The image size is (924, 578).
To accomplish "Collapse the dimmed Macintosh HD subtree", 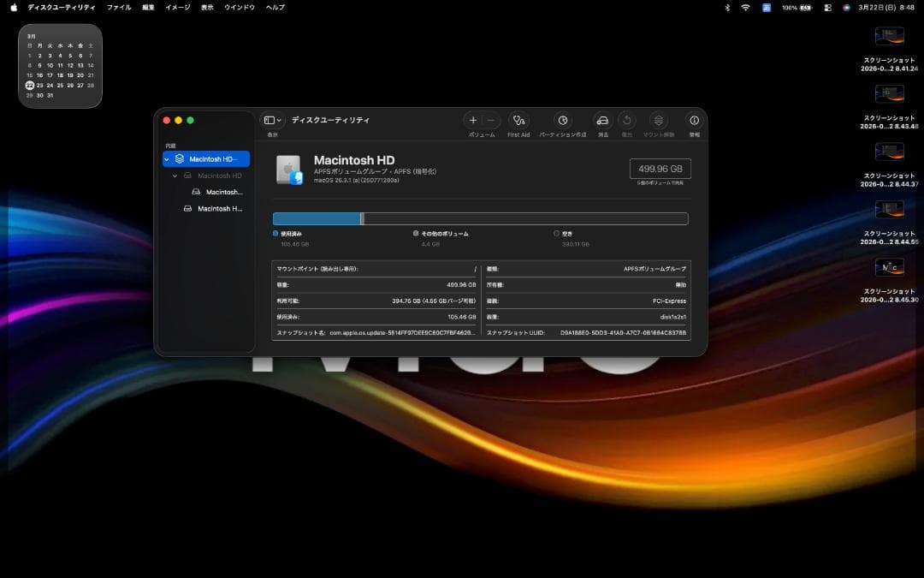I will (x=175, y=176).
